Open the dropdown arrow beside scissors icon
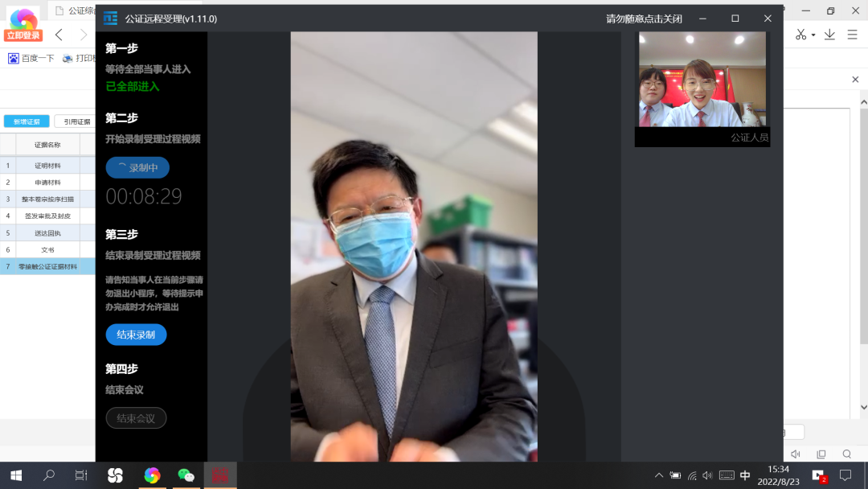Screen dimensions: 868x489 (x=813, y=35)
